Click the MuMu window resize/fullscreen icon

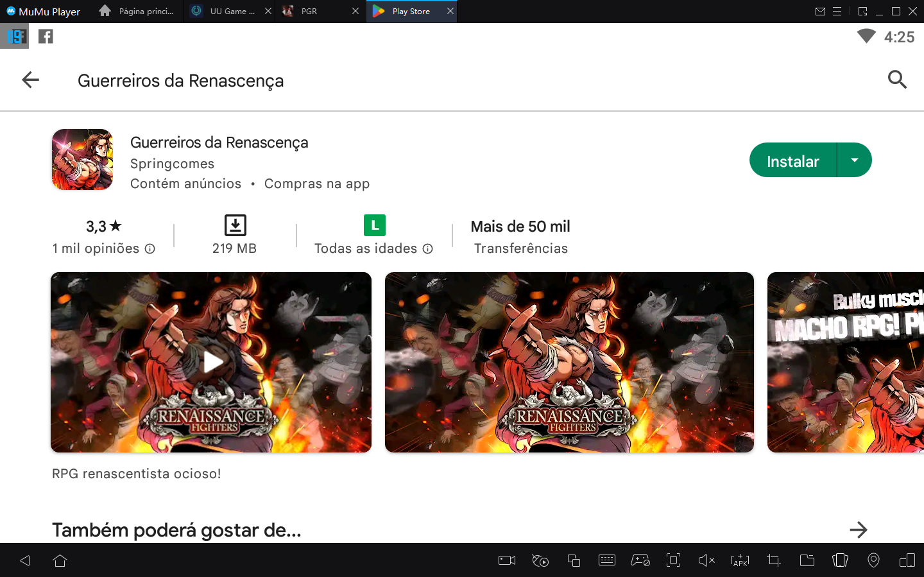tap(862, 12)
